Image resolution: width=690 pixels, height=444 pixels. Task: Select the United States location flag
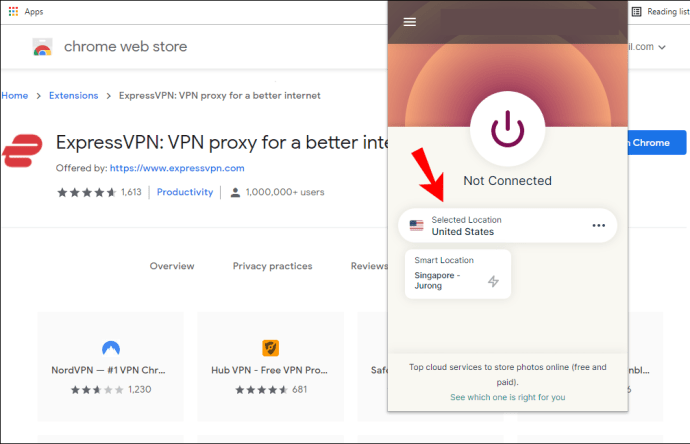(x=416, y=225)
